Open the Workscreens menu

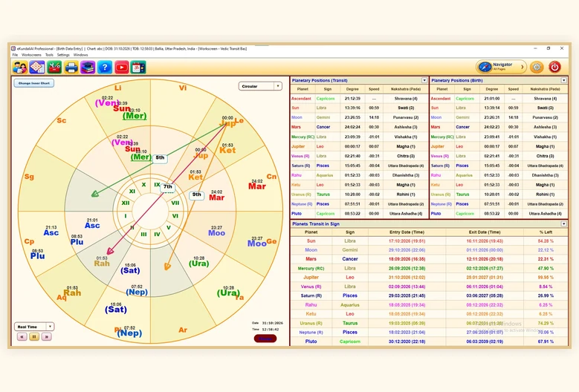[x=31, y=55]
